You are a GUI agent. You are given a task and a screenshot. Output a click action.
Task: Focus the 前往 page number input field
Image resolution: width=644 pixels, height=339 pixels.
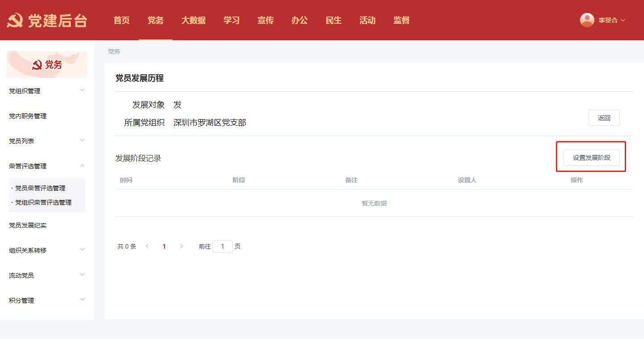click(x=222, y=246)
